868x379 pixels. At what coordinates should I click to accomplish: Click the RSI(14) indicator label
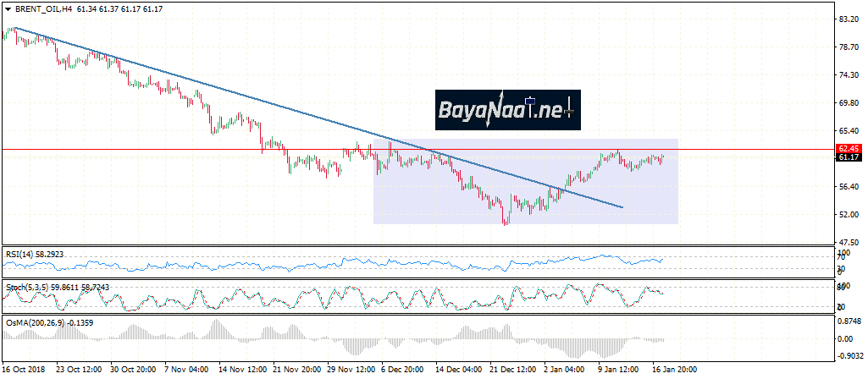[x=24, y=252]
